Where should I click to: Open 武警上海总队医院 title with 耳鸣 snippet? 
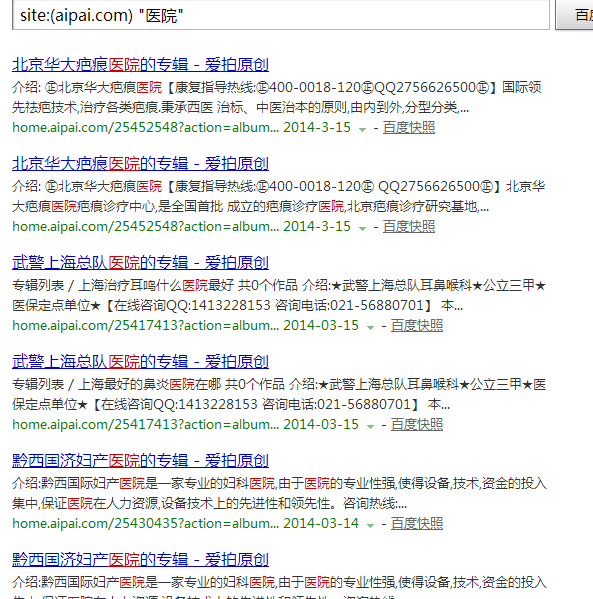[140, 262]
